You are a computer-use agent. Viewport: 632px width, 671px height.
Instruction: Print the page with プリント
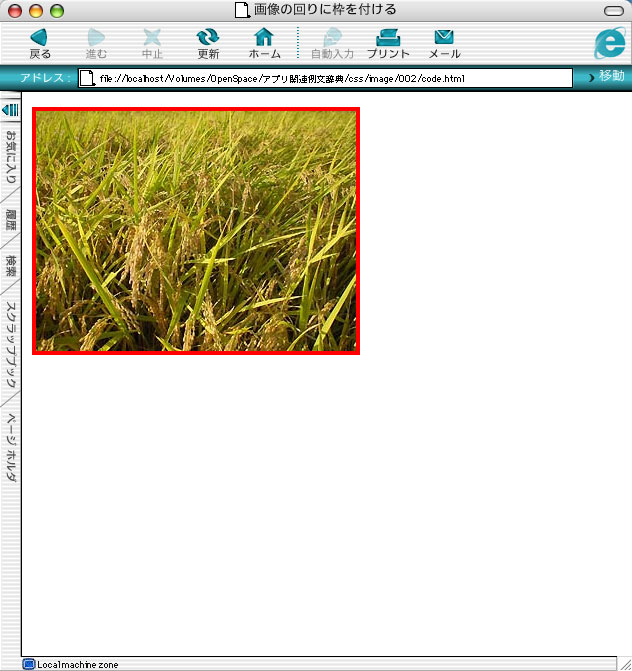coord(388,43)
